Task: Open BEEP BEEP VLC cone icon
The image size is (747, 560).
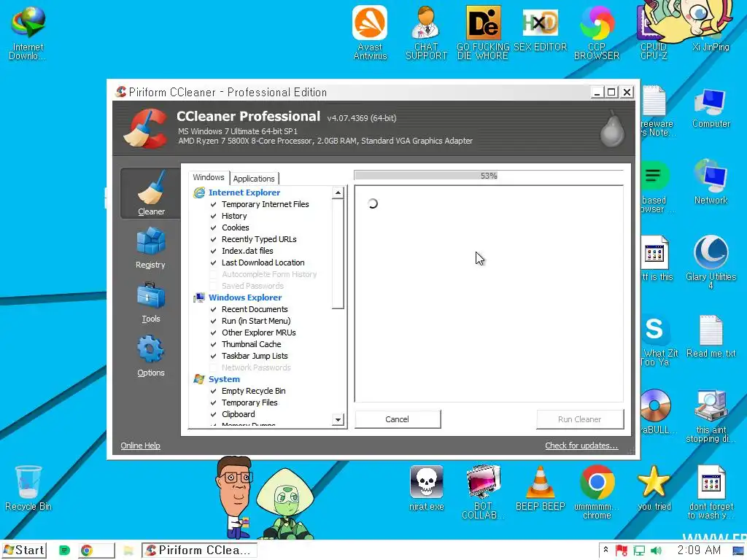Action: (x=540, y=489)
